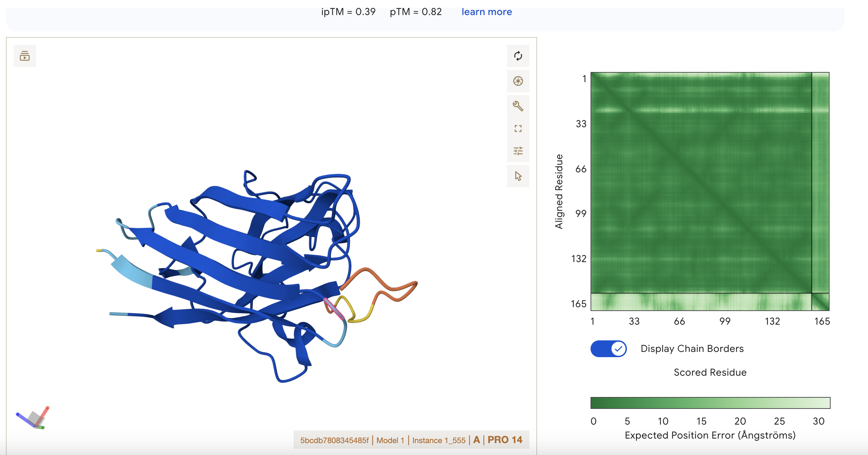Open the settings sliders control panel
The width and height of the screenshot is (868, 455).
click(518, 151)
